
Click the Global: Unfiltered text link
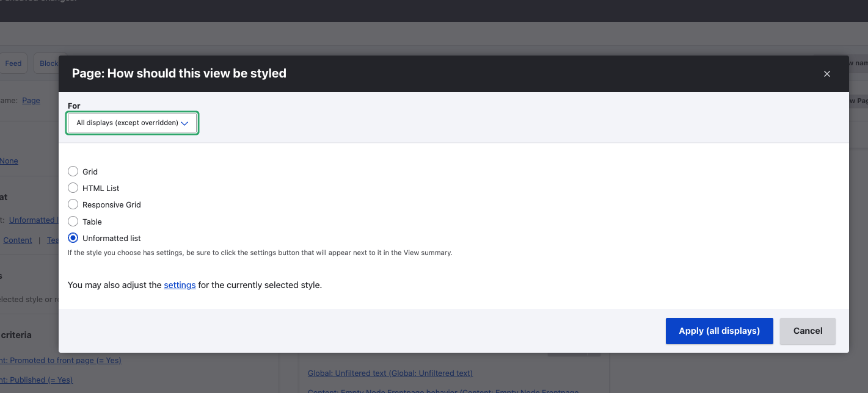tap(390, 373)
